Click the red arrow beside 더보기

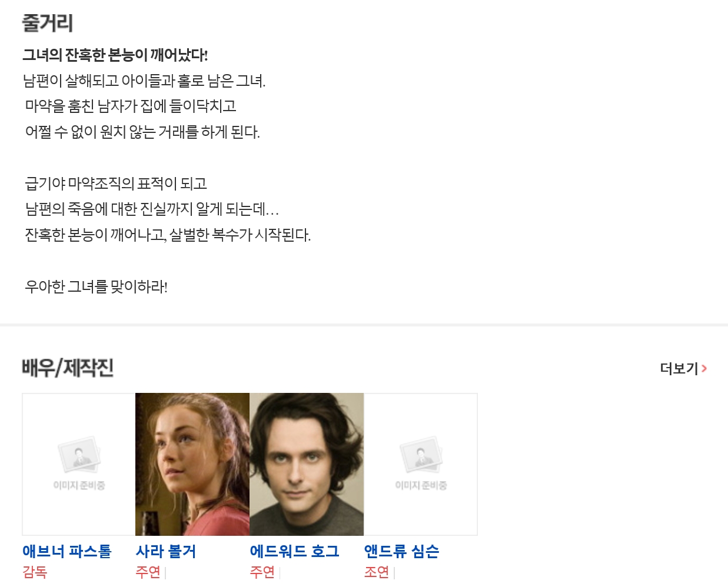tap(704, 369)
